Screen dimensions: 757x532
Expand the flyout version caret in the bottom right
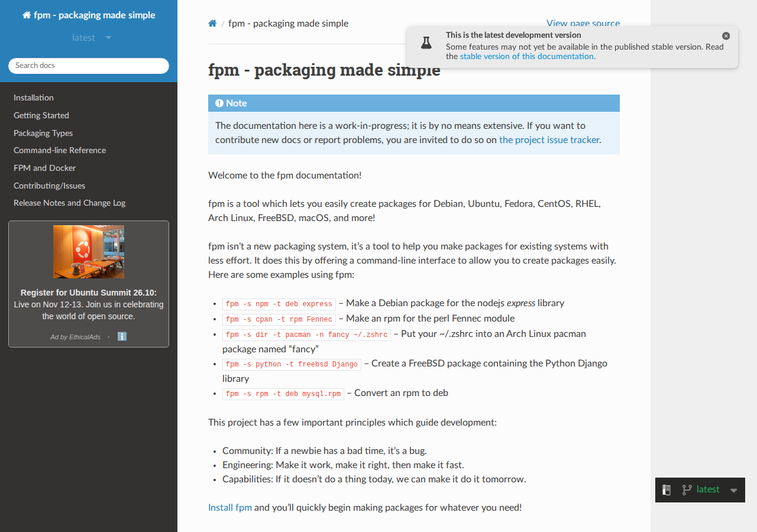pos(734,491)
